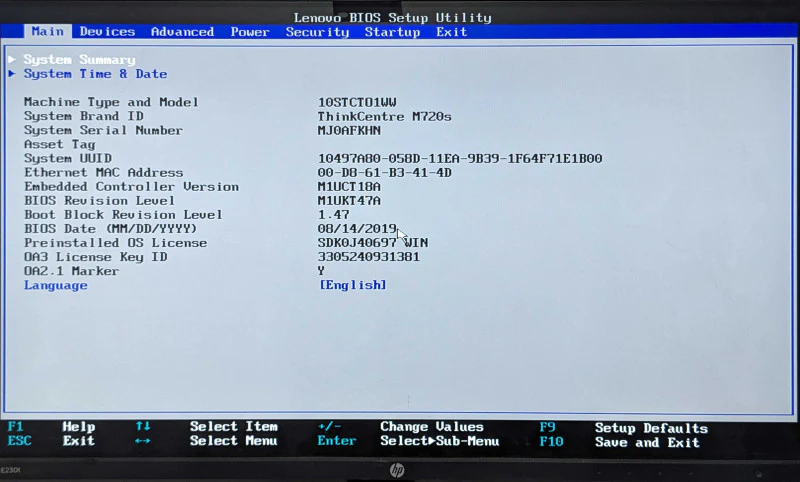
Task: Click the BIOS Revision Level label
Action: pyautogui.click(x=99, y=201)
